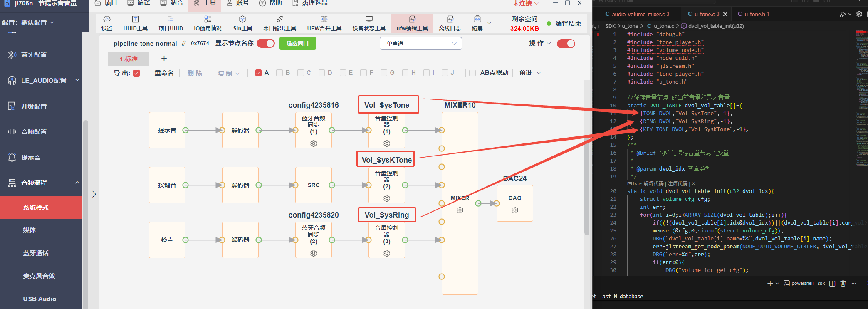
Task: Toggle the 显示节点名称 switch
Action: point(266,43)
